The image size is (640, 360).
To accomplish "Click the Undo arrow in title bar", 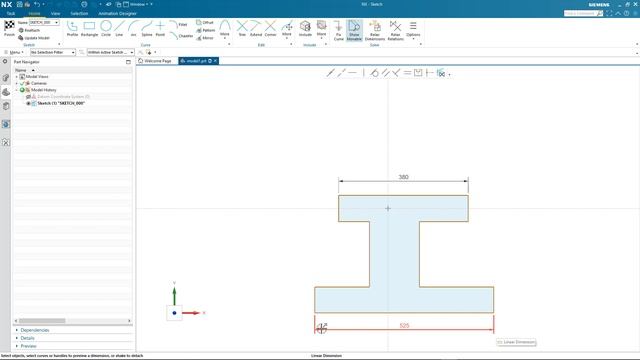I will 37,4.
